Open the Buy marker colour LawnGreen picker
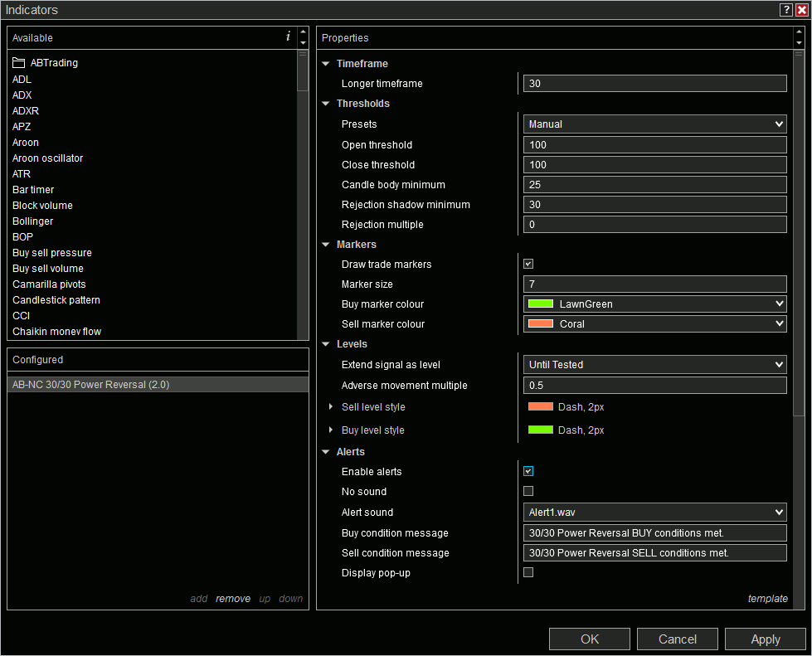This screenshot has width=812, height=656. point(654,304)
